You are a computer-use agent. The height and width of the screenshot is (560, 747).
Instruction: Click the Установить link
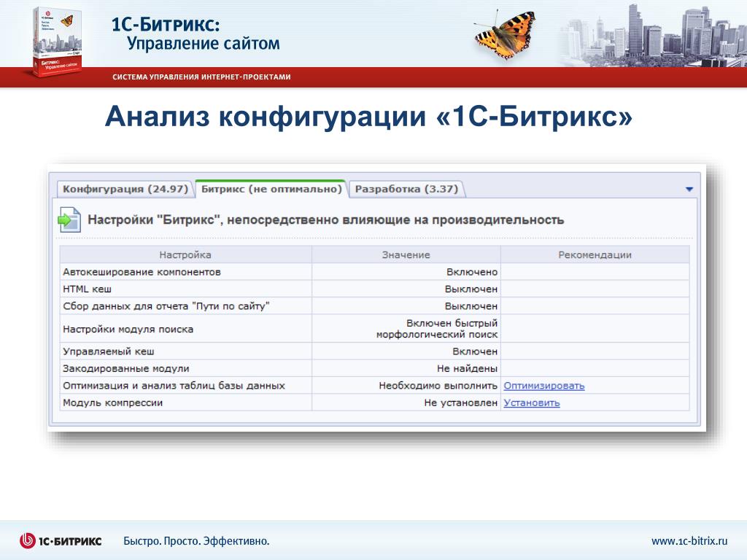coord(532,402)
